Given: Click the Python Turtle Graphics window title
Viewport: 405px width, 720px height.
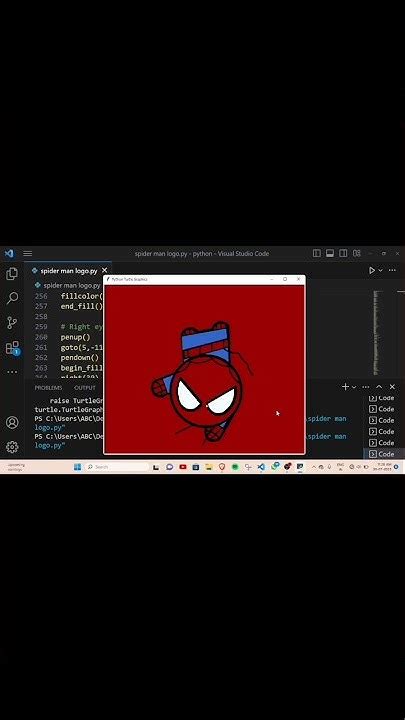Looking at the screenshot, I should click(130, 279).
